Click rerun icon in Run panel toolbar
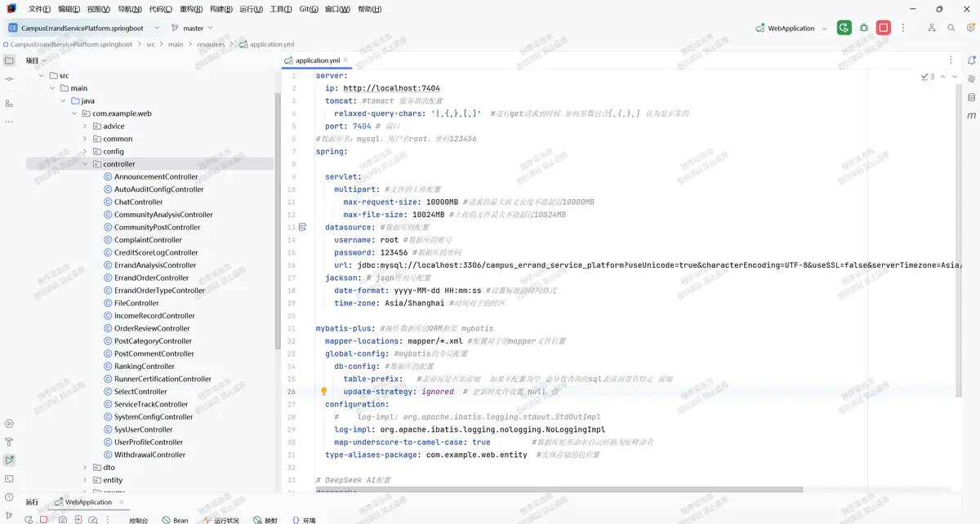Screen dimensions: 980x524 coord(29,520)
